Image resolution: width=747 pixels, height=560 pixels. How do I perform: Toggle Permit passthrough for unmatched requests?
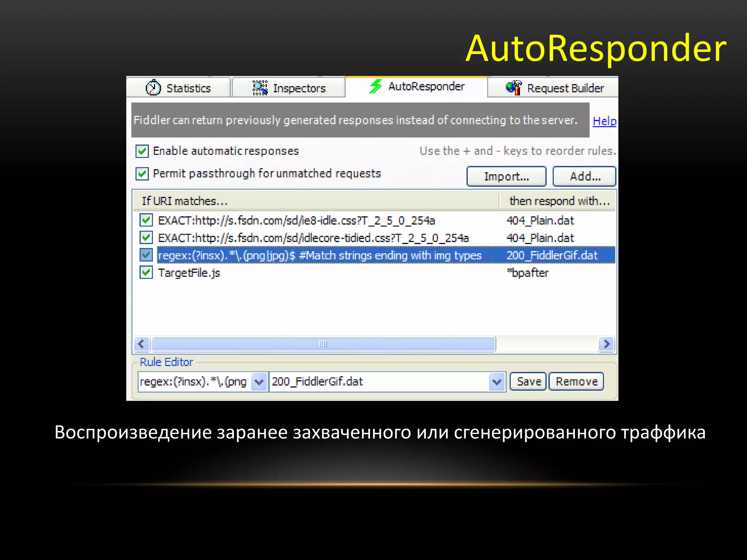click(142, 174)
